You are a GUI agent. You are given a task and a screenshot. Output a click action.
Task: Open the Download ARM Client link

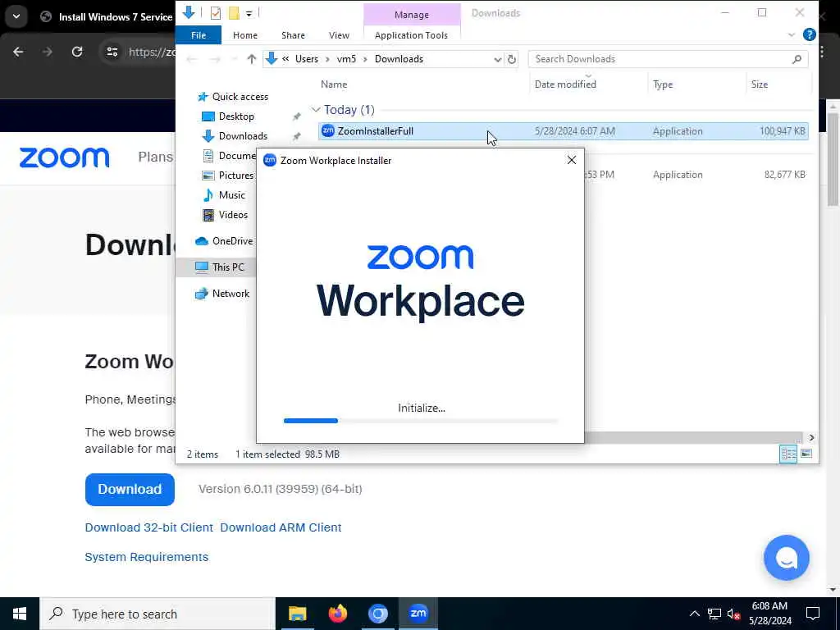click(281, 527)
